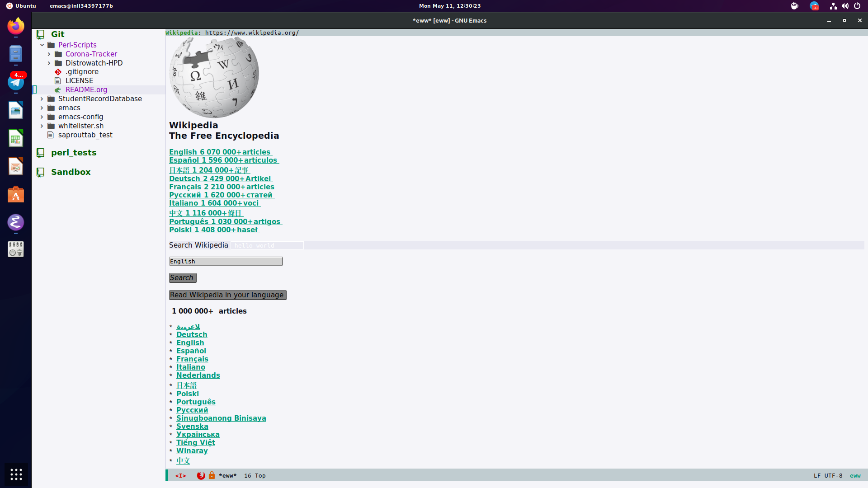This screenshot has height=488, width=868.
Task: Expand the whitelister.sh tree entry
Action: (x=42, y=126)
